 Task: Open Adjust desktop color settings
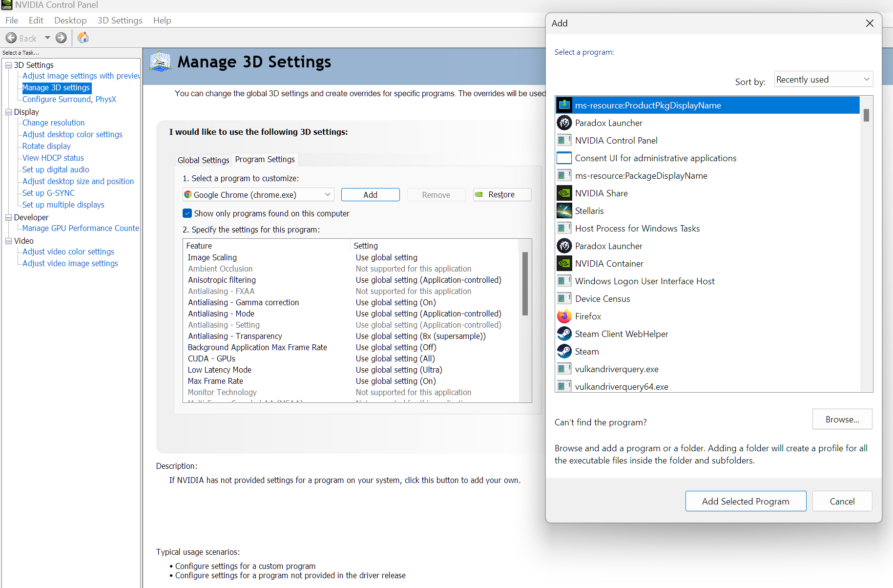72,134
